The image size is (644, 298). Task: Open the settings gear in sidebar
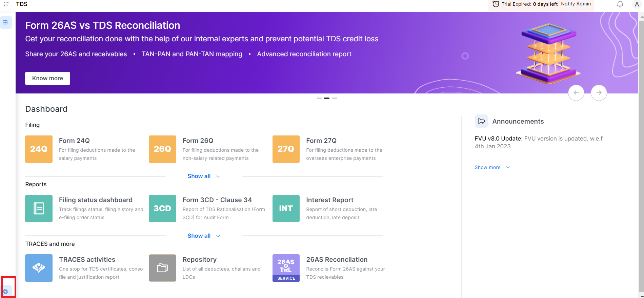5,292
